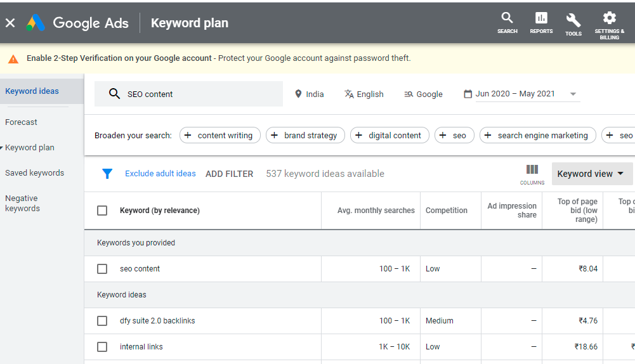Change the Google search network setting
The image size is (635, 364).
point(423,94)
